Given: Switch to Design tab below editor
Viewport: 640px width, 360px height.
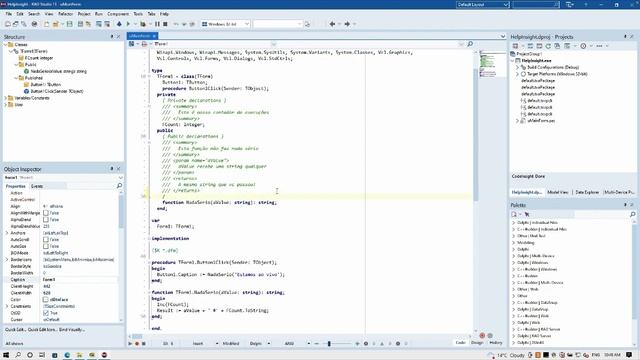Looking at the screenshot, I should [x=477, y=343].
